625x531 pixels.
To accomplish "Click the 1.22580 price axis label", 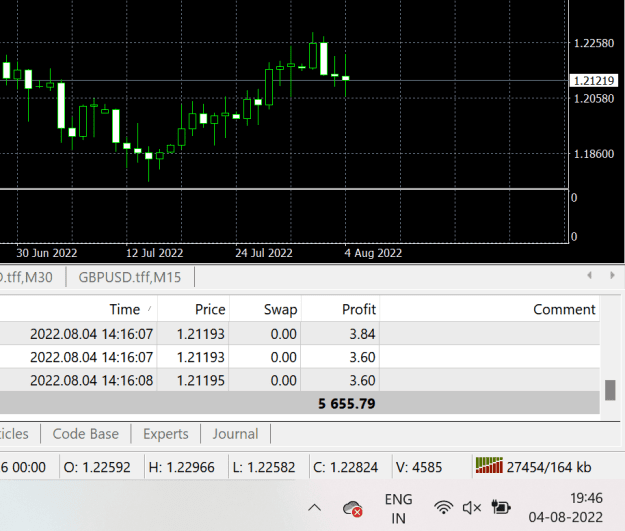I will click(594, 43).
